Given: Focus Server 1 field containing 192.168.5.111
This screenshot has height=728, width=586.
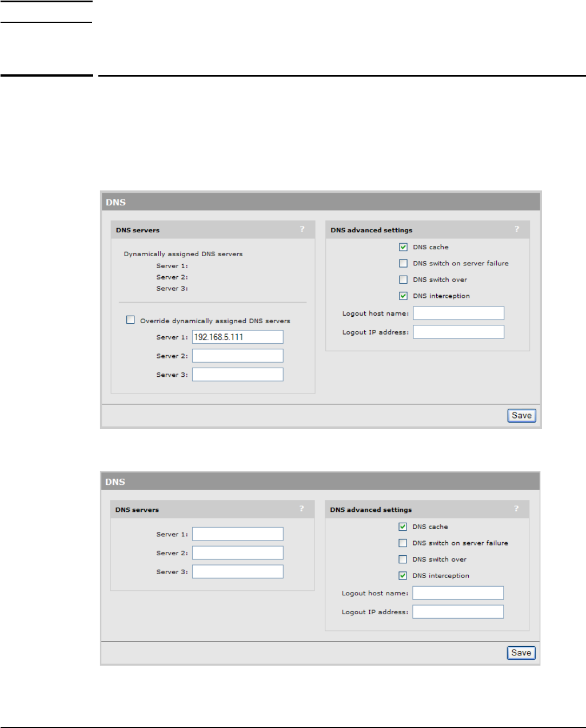Looking at the screenshot, I should coord(238,337).
